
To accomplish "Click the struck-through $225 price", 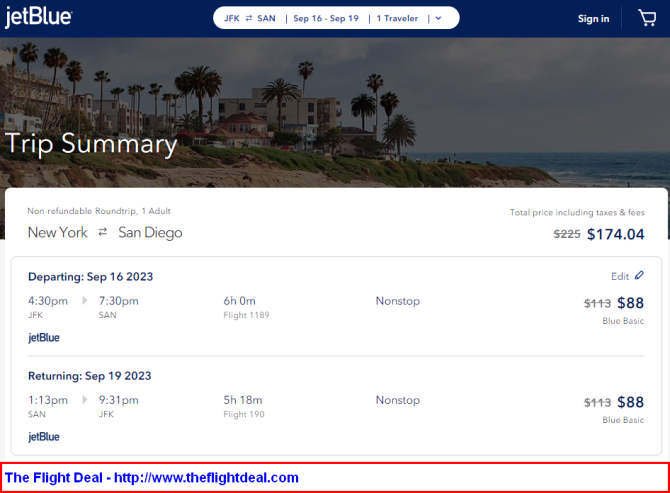I will point(567,234).
